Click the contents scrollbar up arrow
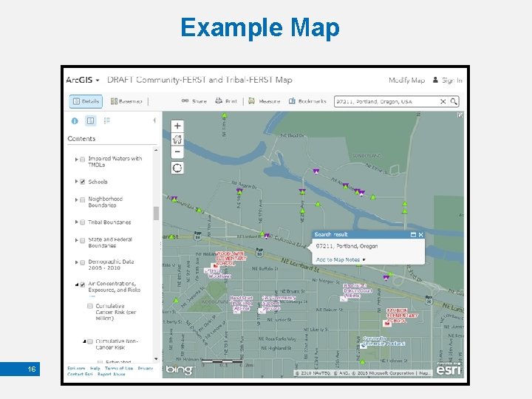This screenshot has width=532, height=399. pyautogui.click(x=156, y=150)
